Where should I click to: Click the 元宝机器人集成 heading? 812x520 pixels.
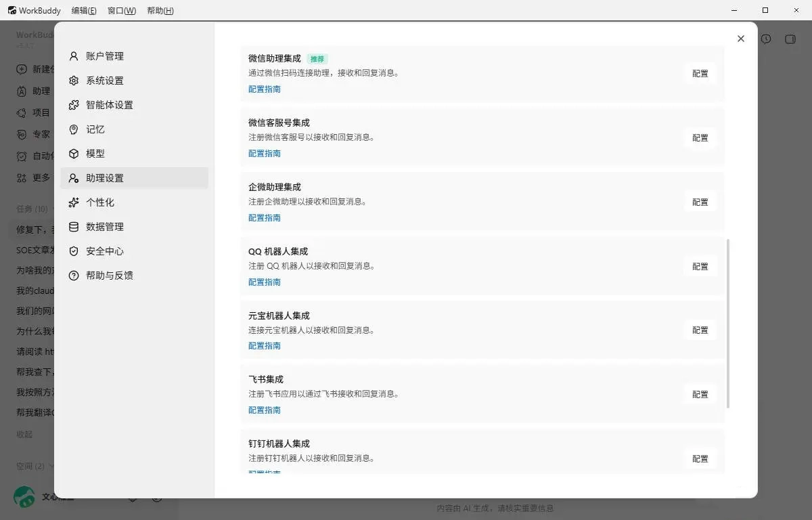(279, 316)
